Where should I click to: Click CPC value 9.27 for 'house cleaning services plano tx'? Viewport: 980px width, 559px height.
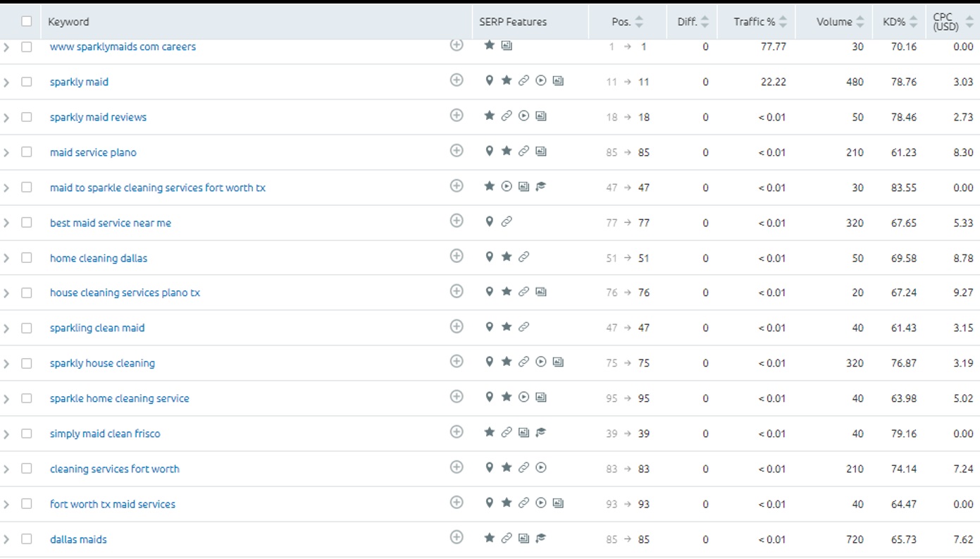click(x=963, y=293)
